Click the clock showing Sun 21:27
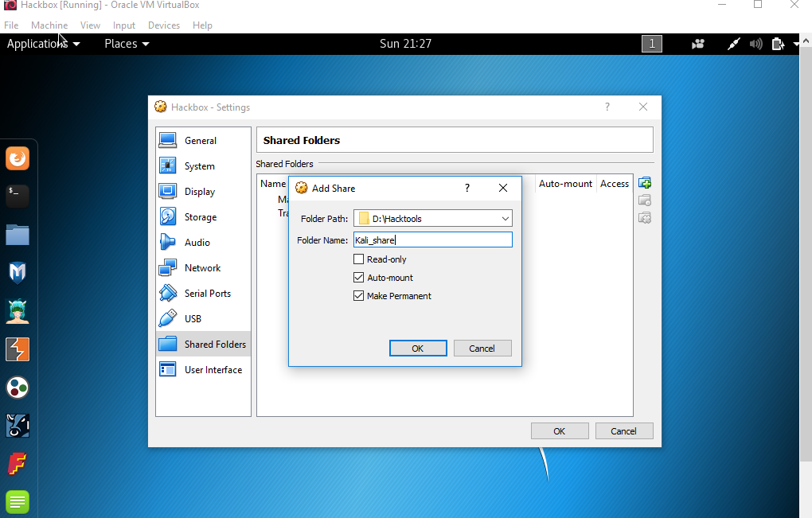 (405, 44)
